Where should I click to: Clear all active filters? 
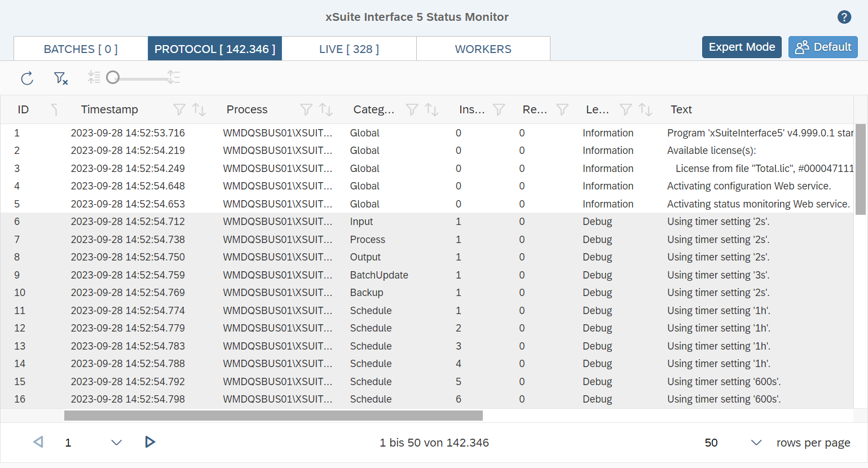click(x=60, y=78)
